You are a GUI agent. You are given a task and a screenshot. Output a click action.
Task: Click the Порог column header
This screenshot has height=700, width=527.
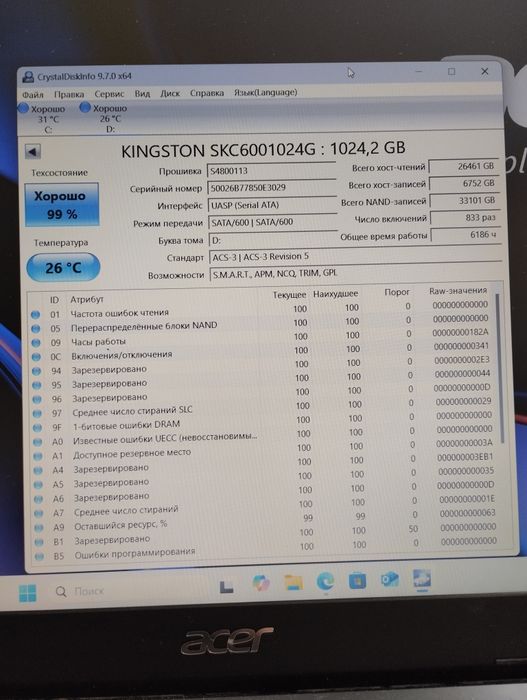click(x=397, y=292)
